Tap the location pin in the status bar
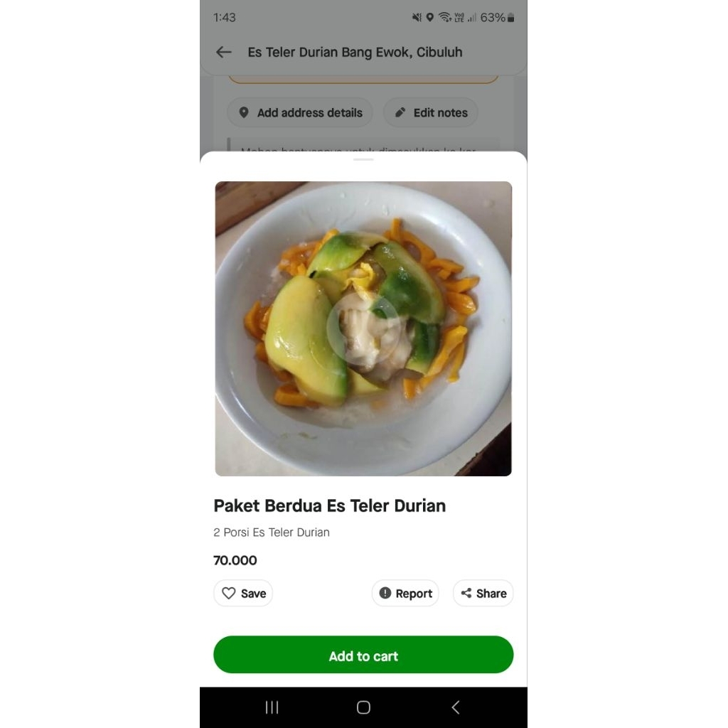The width and height of the screenshot is (728, 728). coord(429,18)
